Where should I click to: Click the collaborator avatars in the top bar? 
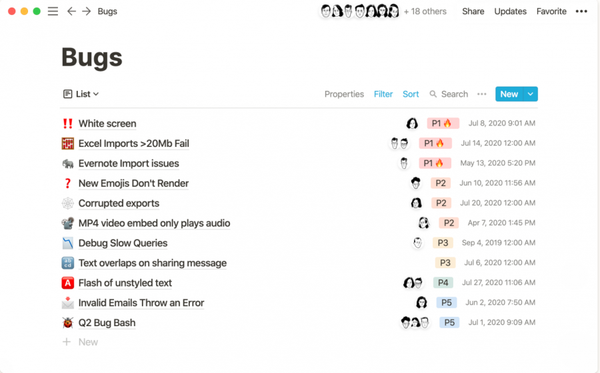pyautogui.click(x=359, y=11)
